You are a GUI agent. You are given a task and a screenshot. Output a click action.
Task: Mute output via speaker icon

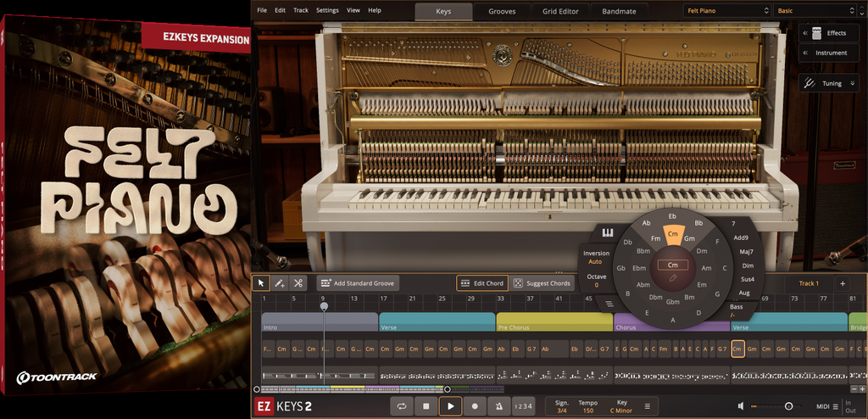741,406
